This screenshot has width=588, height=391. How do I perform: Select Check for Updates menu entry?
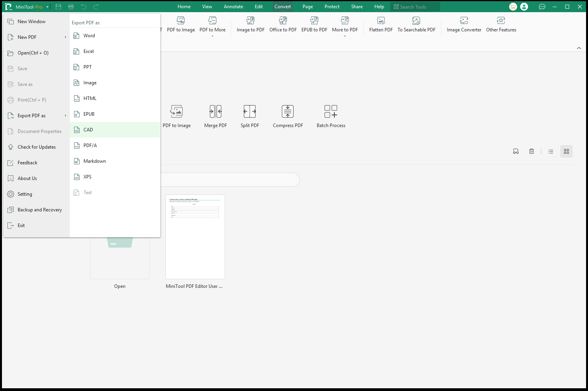tap(36, 147)
